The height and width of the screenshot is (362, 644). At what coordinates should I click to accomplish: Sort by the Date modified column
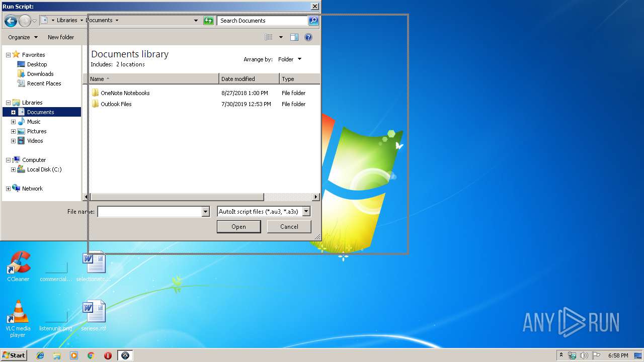pyautogui.click(x=249, y=79)
